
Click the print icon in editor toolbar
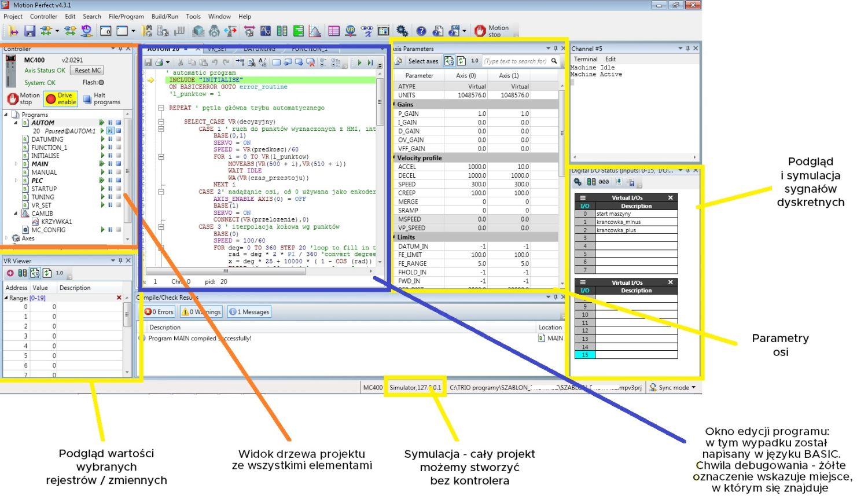click(x=159, y=63)
